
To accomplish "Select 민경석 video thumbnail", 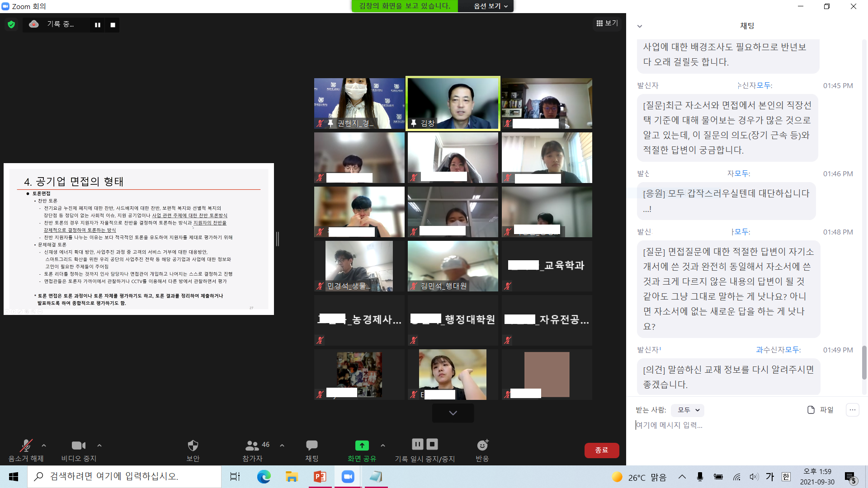I will [359, 266].
